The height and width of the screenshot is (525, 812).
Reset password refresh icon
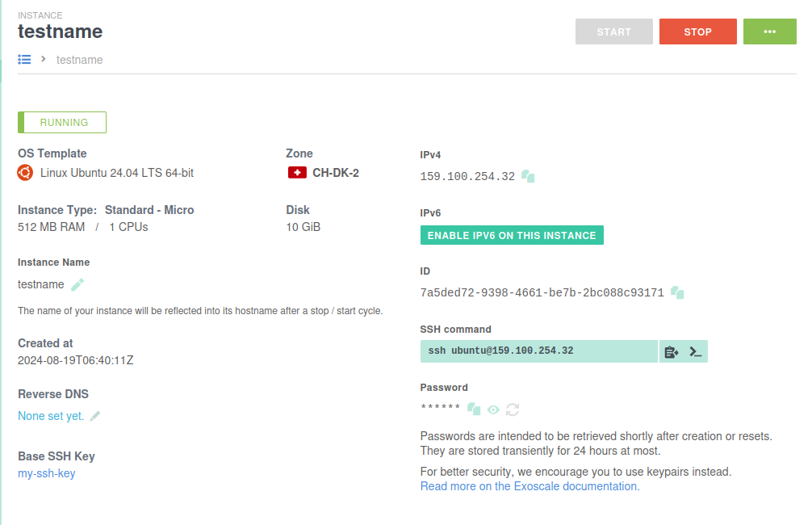[513, 409]
